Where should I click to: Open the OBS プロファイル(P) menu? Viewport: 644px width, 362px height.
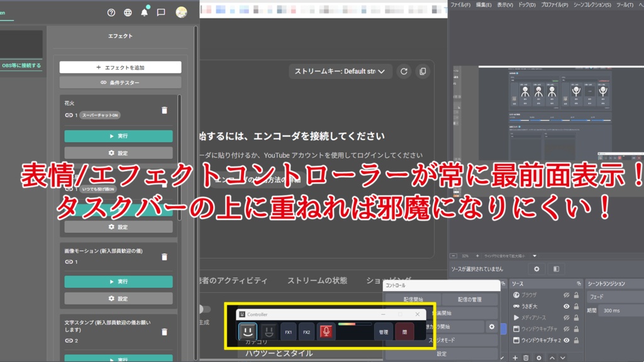(555, 5)
